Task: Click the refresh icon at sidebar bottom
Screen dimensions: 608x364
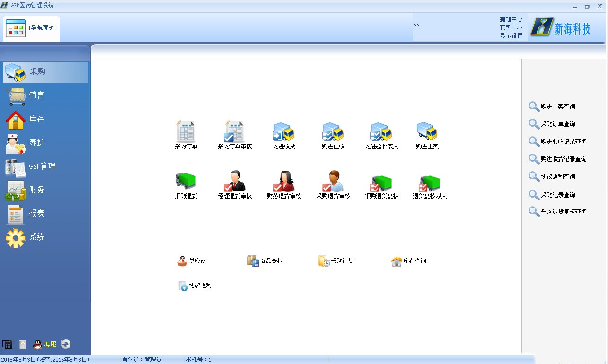Action: coord(66,345)
